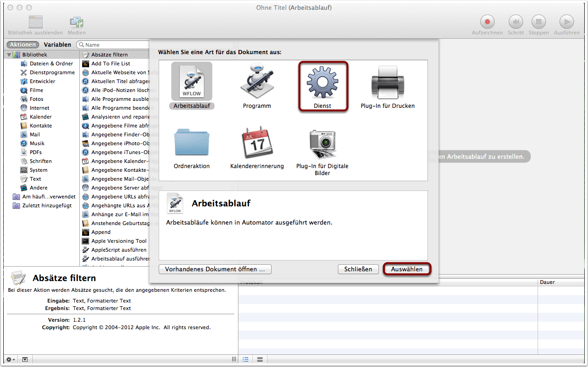588x367 pixels.
Task: Select the Schriften category
Action: click(x=41, y=161)
